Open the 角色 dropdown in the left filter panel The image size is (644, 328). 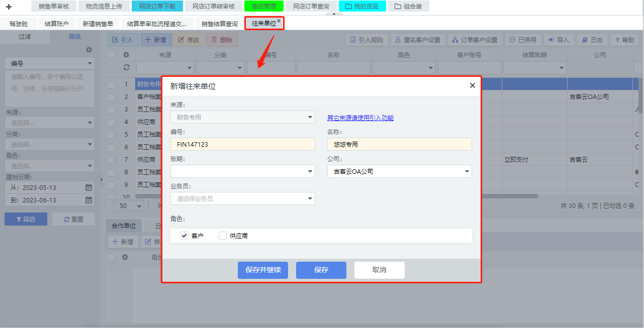(x=50, y=166)
